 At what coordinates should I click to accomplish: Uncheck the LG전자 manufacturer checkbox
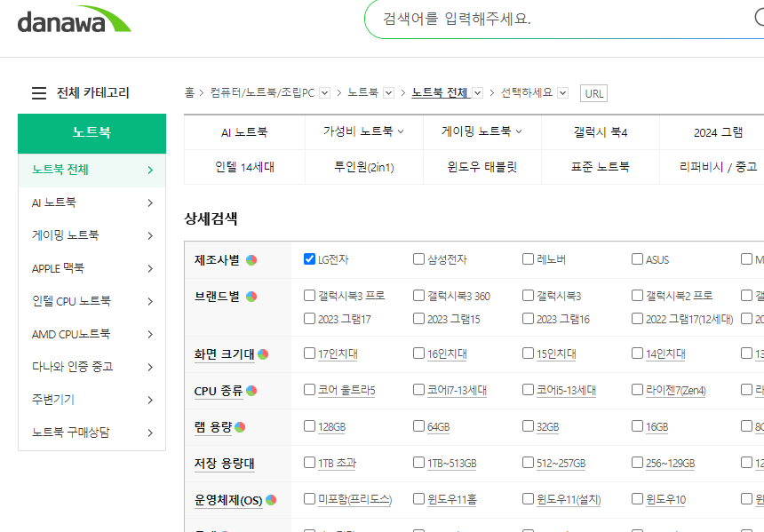pyautogui.click(x=309, y=258)
